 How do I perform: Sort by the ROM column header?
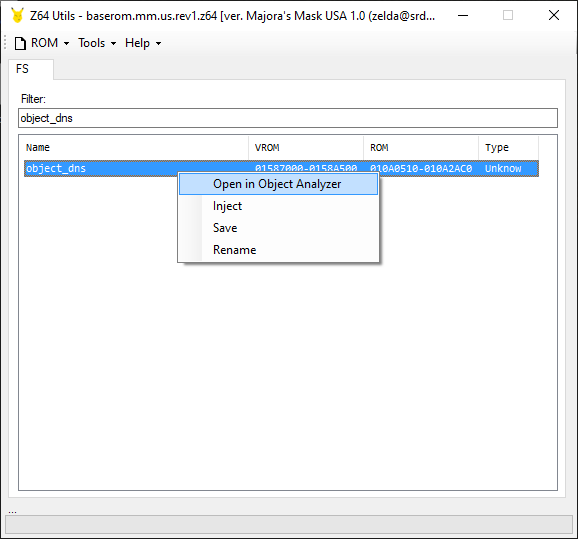(421, 148)
